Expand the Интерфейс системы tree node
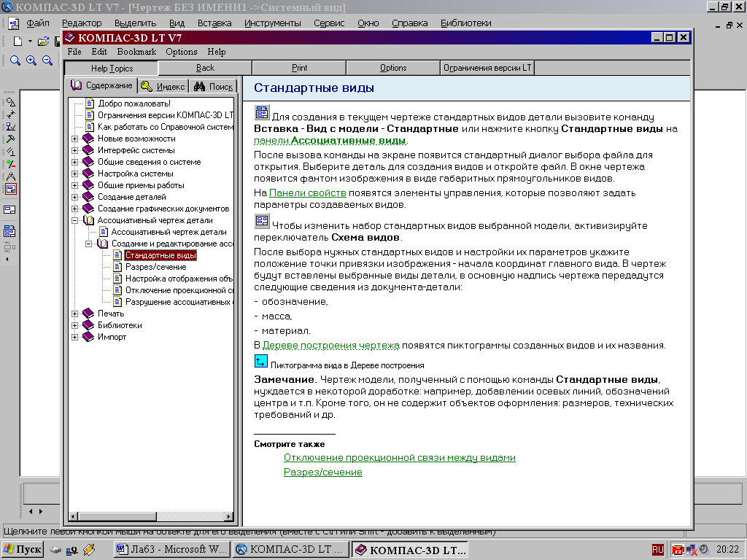Image resolution: width=747 pixels, height=560 pixels. [75, 150]
